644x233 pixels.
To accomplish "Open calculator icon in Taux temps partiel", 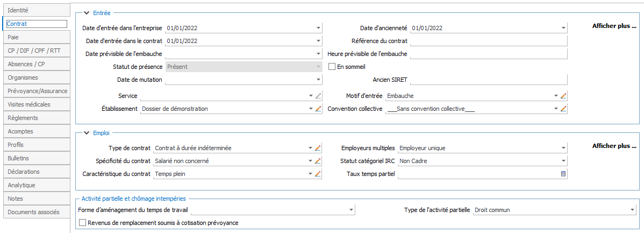I will 563,174.
